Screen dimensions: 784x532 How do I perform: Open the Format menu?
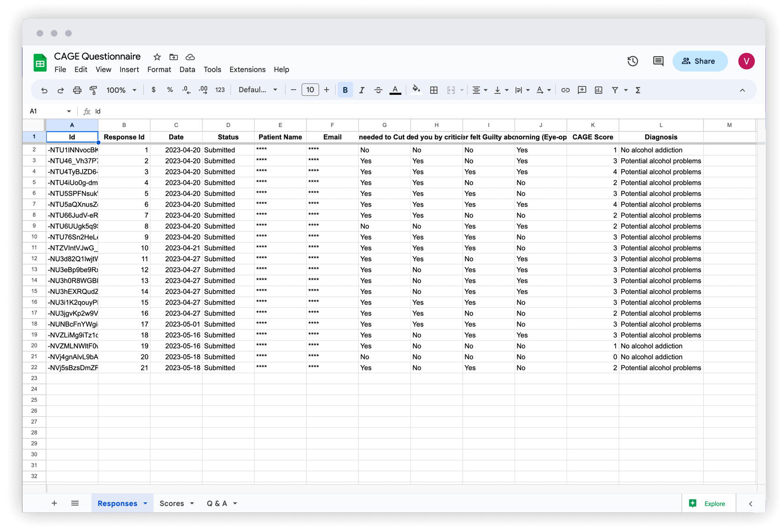(159, 69)
